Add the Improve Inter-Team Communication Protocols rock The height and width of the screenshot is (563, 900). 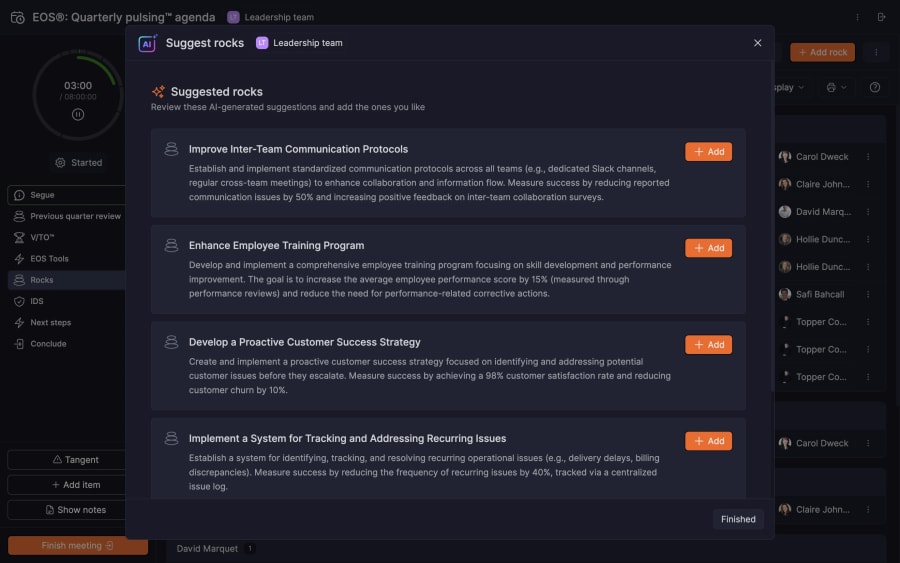click(708, 152)
